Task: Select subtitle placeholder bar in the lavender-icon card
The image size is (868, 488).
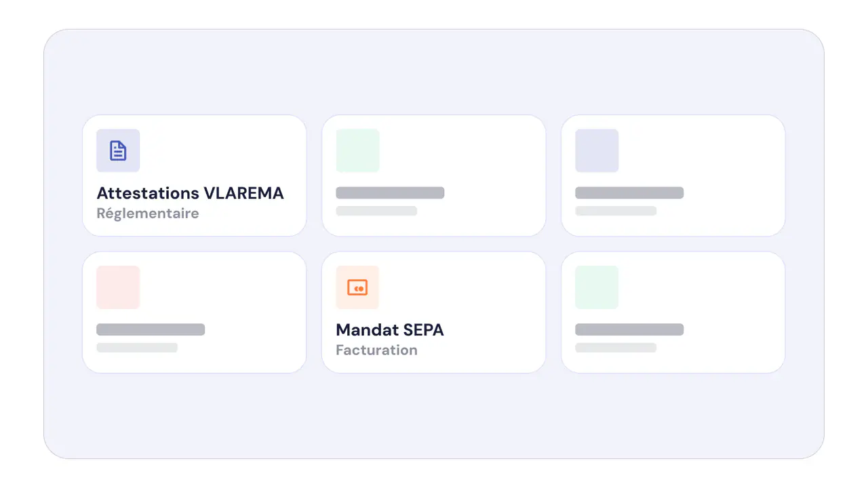Action: (x=616, y=211)
